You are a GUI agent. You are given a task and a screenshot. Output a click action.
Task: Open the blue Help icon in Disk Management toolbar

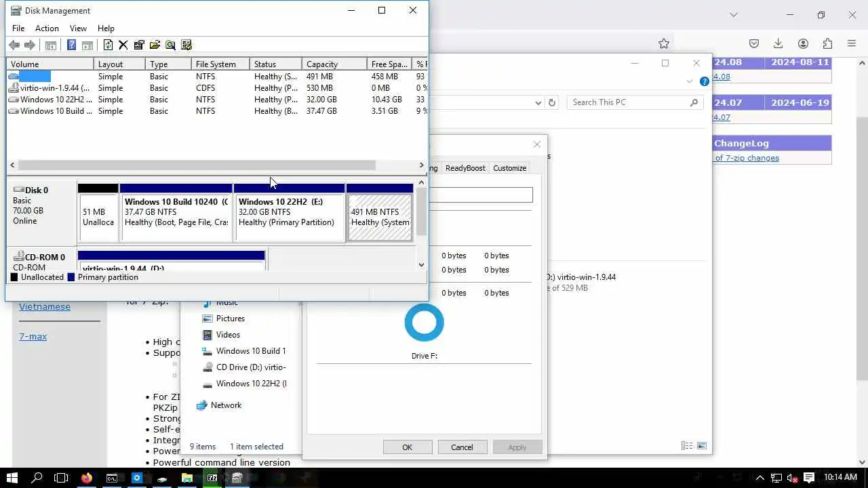coord(71,45)
